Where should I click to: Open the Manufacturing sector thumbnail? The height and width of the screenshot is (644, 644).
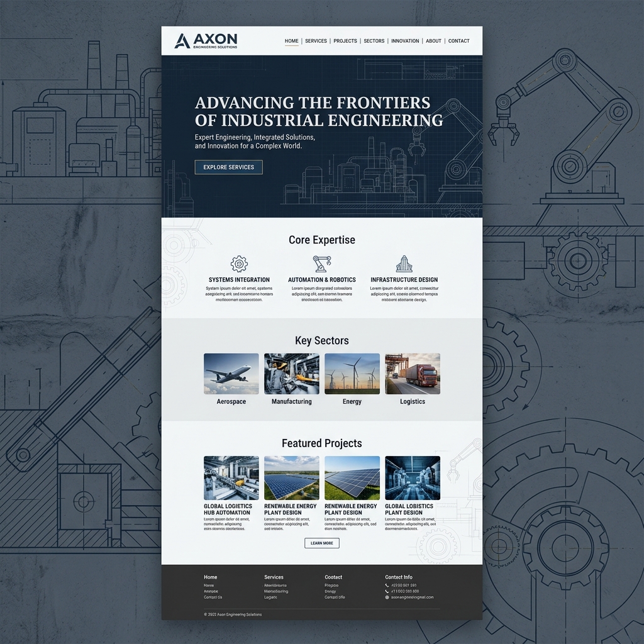point(292,374)
